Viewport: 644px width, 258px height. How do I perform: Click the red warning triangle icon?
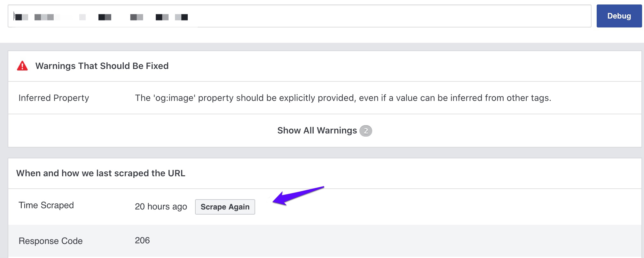click(22, 66)
